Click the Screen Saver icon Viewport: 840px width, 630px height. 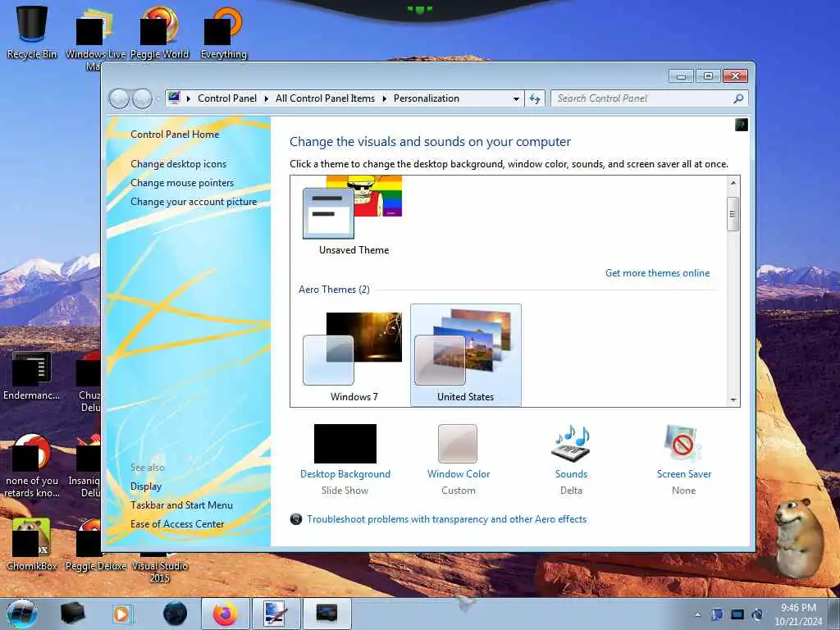[683, 444]
